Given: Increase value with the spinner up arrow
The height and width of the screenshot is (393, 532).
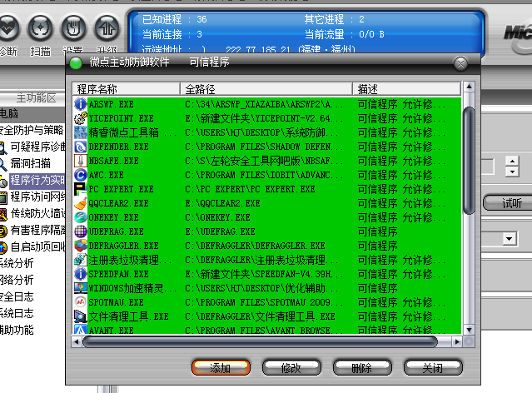Looking at the screenshot, I should [x=512, y=162].
